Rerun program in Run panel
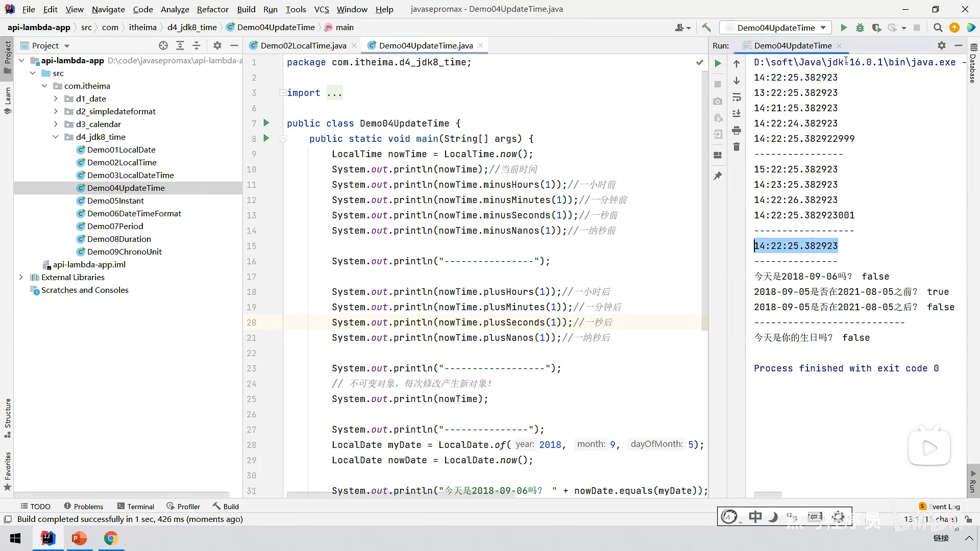The width and height of the screenshot is (980, 551). 718,63
